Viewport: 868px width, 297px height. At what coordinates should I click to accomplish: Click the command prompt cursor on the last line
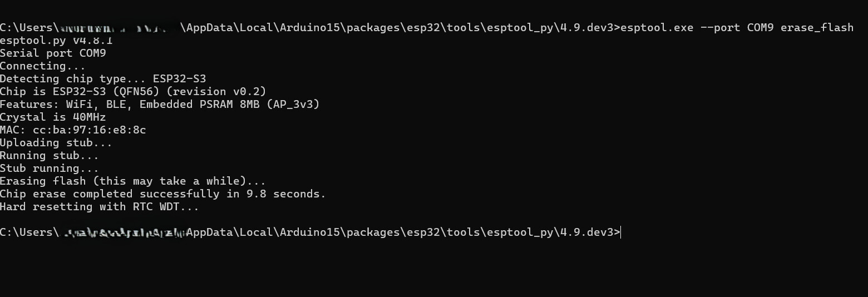click(621, 232)
